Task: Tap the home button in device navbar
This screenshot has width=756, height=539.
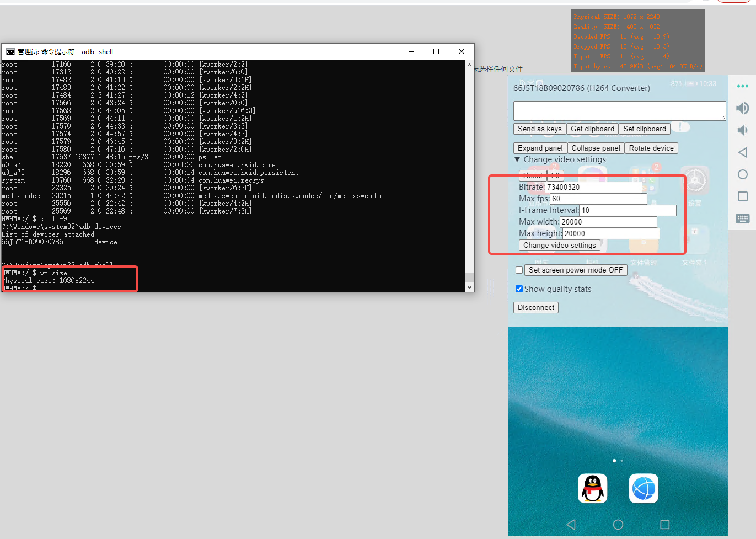Action: click(618, 524)
